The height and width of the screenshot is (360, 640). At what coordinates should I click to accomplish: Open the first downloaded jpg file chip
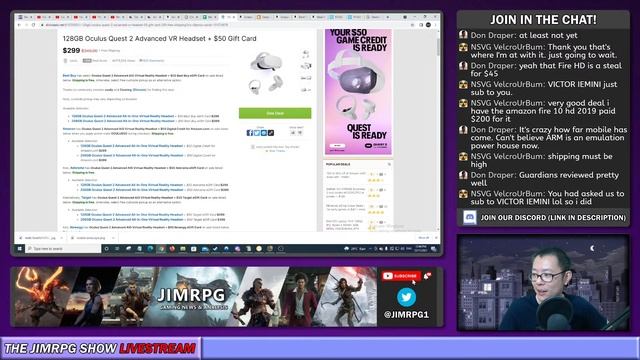[40, 238]
